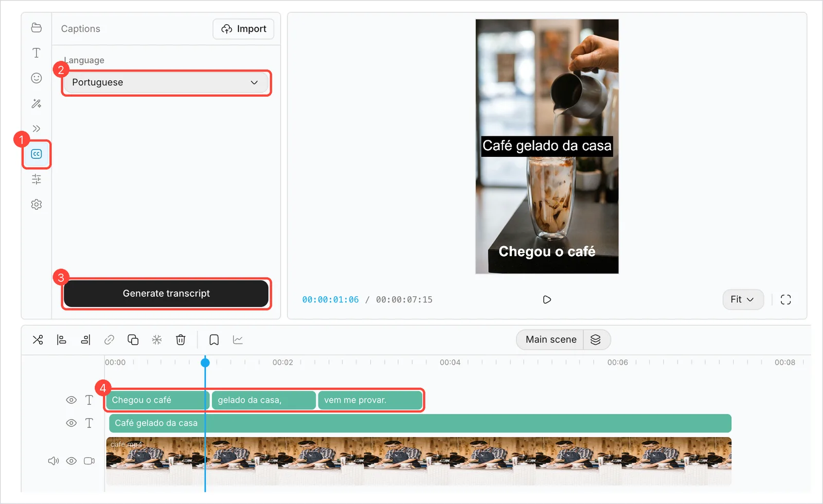Select the 'Café gelado da casa' text clip

(x=420, y=423)
